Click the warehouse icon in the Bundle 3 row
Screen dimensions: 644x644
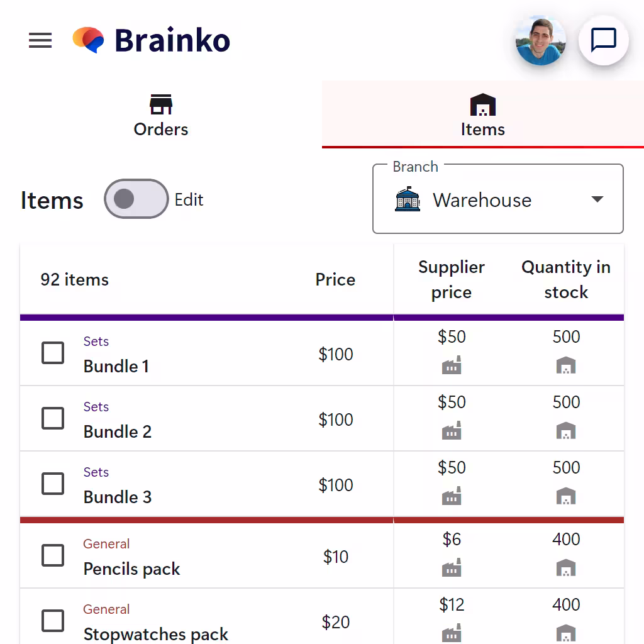pyautogui.click(x=566, y=496)
